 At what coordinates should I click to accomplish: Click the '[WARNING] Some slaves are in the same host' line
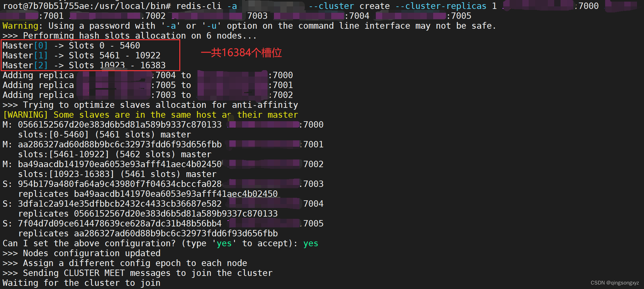click(150, 115)
